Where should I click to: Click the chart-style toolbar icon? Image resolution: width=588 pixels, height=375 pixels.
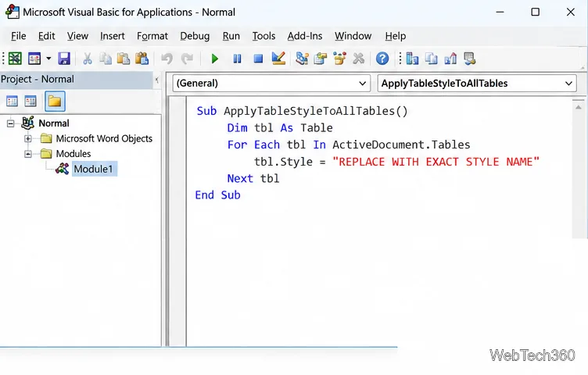[x=450, y=59]
